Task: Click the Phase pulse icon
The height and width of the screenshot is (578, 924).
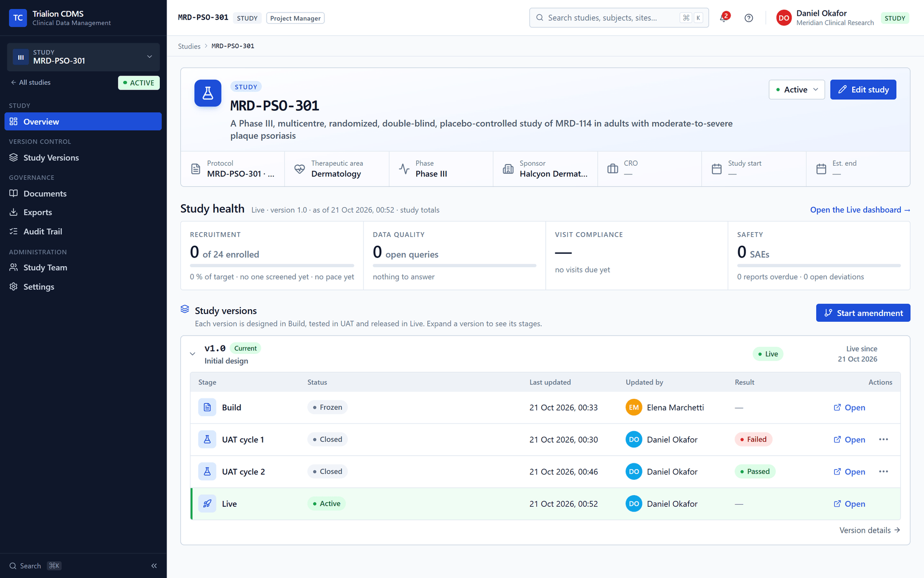Action: click(404, 169)
